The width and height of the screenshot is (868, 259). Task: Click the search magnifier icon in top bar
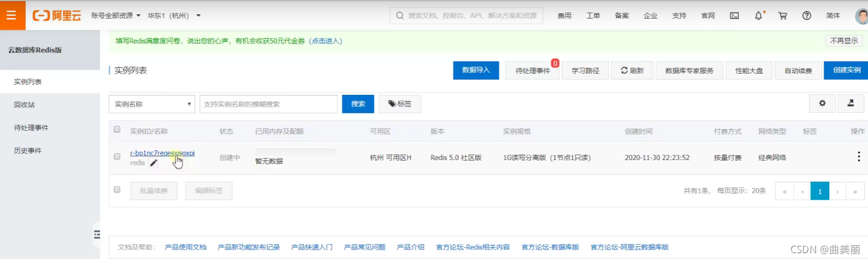point(400,15)
